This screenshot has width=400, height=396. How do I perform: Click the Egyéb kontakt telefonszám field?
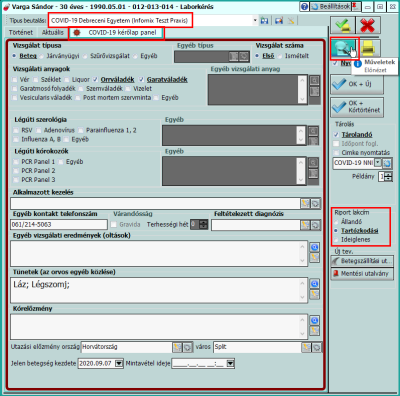point(59,224)
